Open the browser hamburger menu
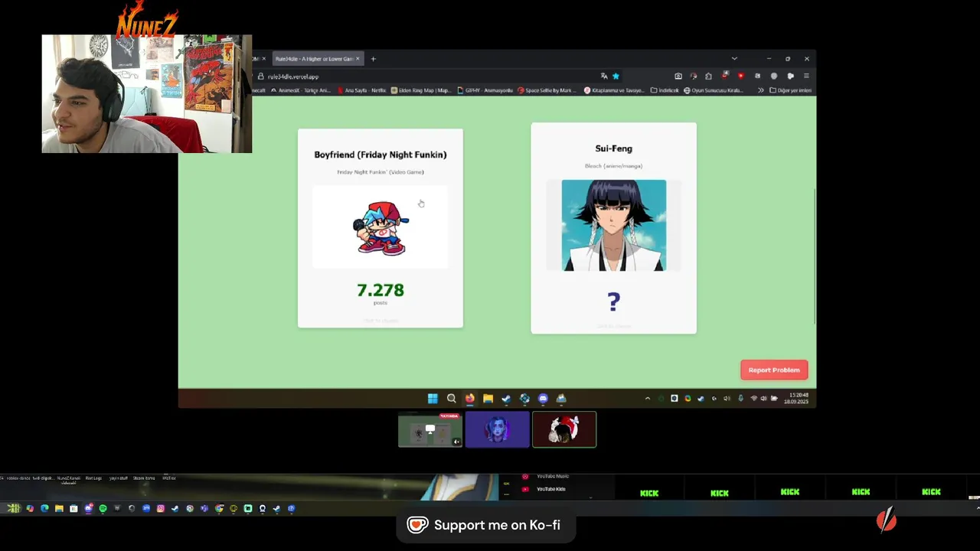980x551 pixels. 806,77
